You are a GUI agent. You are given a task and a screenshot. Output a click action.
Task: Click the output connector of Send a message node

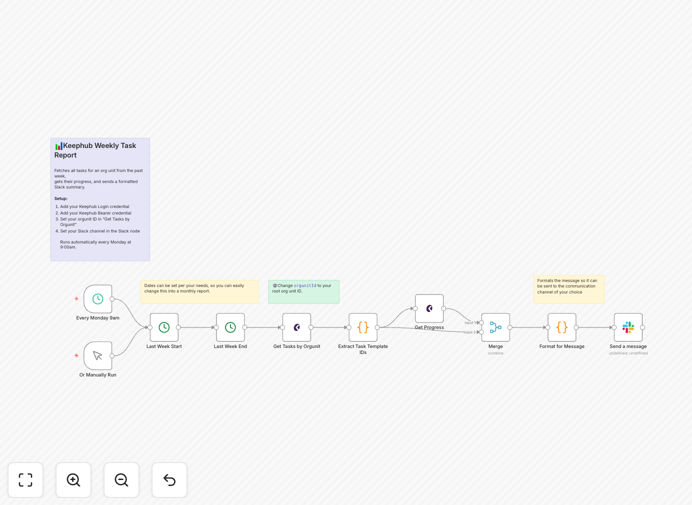tap(643, 328)
